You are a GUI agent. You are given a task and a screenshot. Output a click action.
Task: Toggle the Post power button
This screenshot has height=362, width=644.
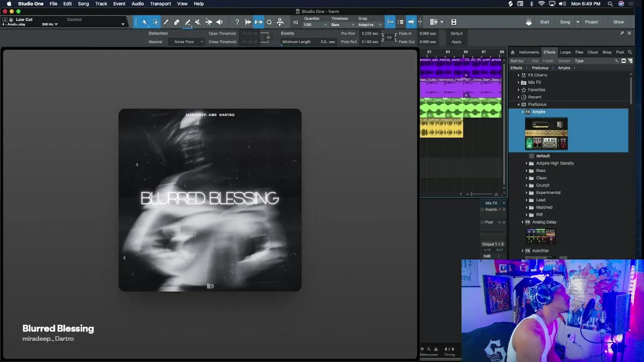481,222
